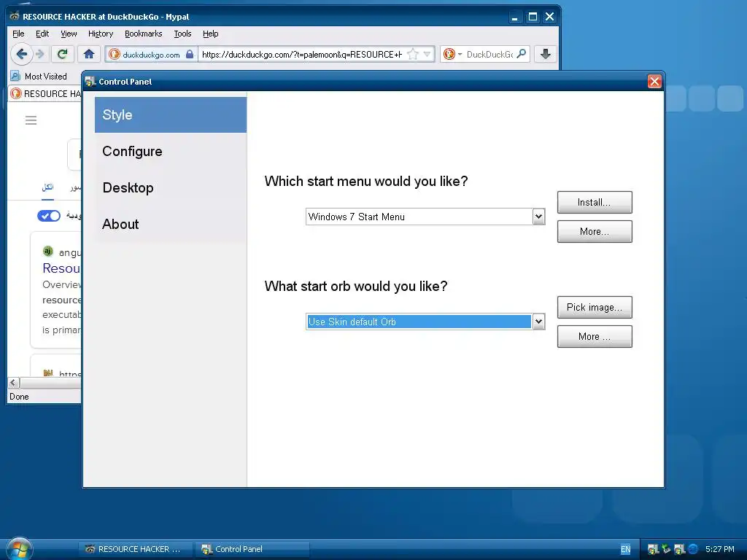
Task: Go back using Mypal's back arrow
Action: point(21,54)
